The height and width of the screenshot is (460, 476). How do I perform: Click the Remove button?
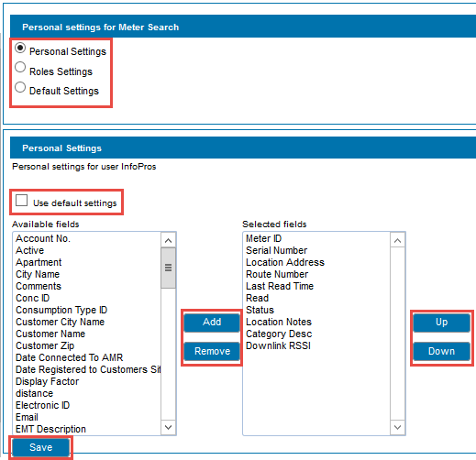point(212,351)
